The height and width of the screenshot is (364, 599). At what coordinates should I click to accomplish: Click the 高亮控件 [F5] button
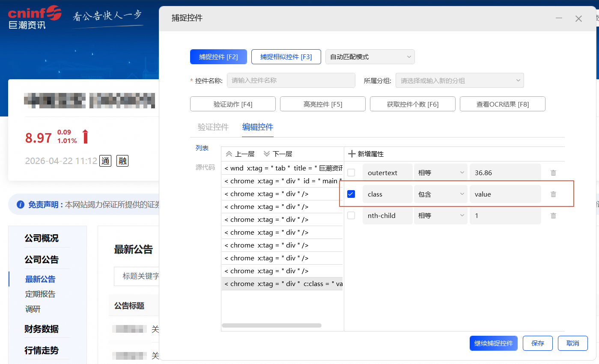point(323,104)
